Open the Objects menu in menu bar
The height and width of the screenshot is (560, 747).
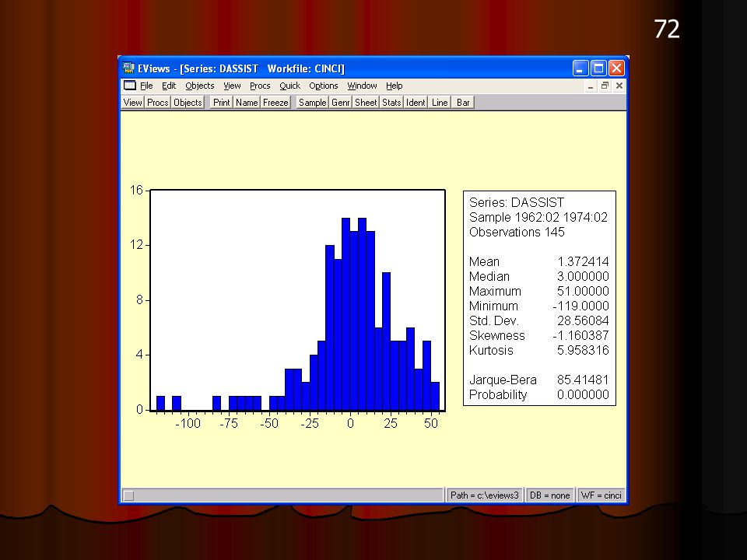click(200, 86)
